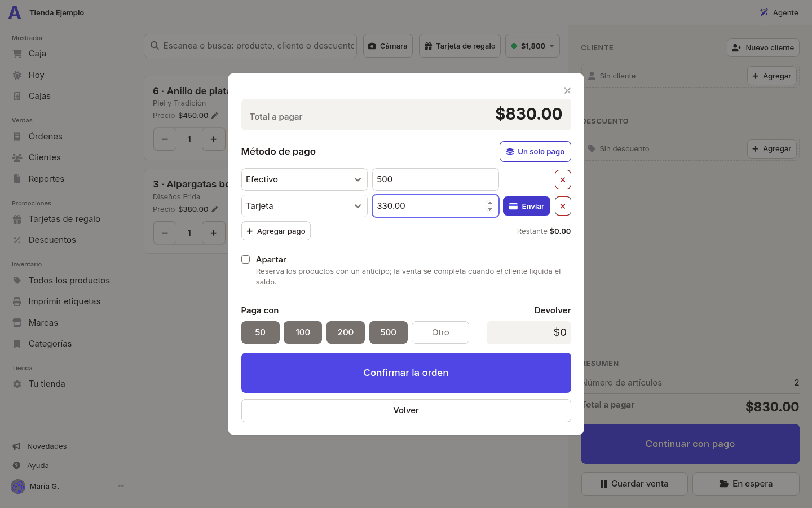Viewport: 812px width, 508px height.
Task: Open Marcas in the sidebar
Action: point(68,323)
